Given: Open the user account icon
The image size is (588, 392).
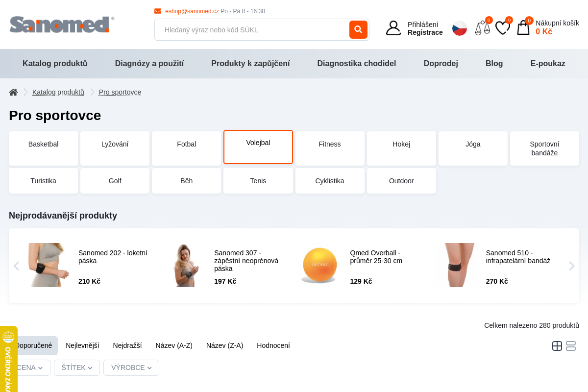Looking at the screenshot, I should (393, 28).
